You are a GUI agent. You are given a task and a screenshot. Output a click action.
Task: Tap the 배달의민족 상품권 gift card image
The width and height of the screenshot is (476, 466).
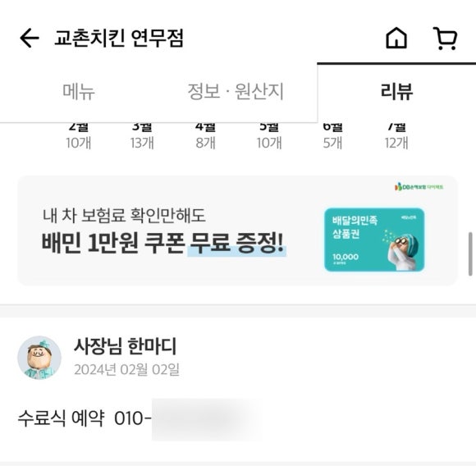(374, 240)
